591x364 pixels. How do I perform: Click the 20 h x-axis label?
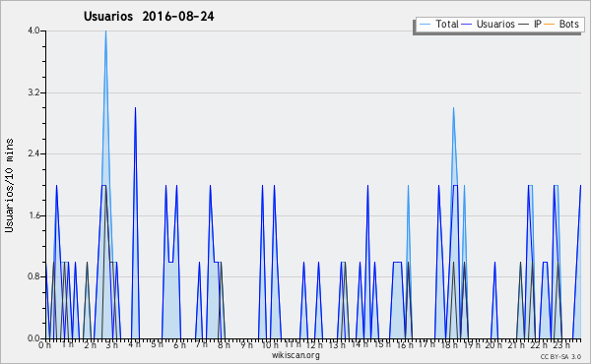pos(493,345)
